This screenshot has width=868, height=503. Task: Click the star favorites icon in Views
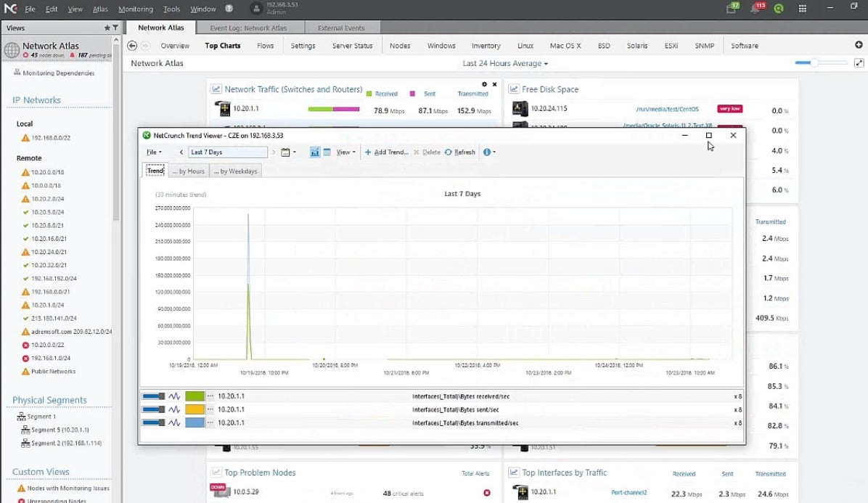click(107, 28)
